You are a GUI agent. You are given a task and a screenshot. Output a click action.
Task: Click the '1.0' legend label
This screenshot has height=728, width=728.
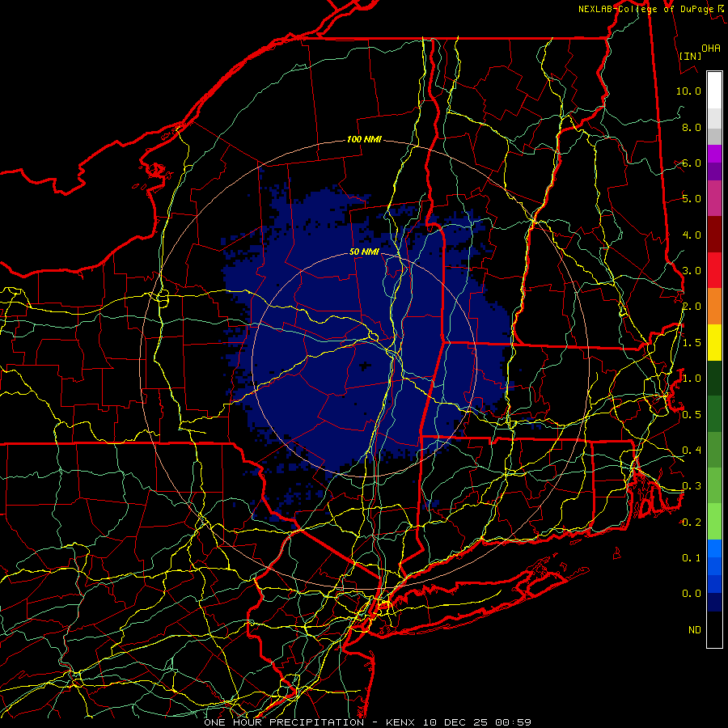coord(692,379)
